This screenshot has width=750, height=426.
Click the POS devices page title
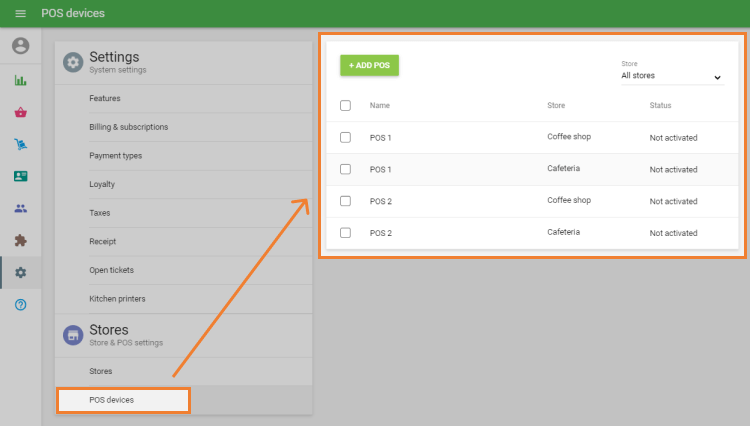point(73,13)
